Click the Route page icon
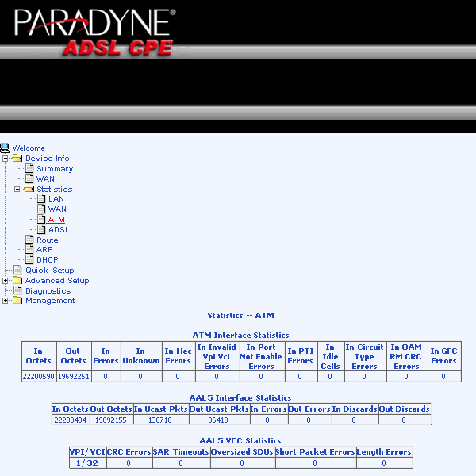 pos(29,240)
